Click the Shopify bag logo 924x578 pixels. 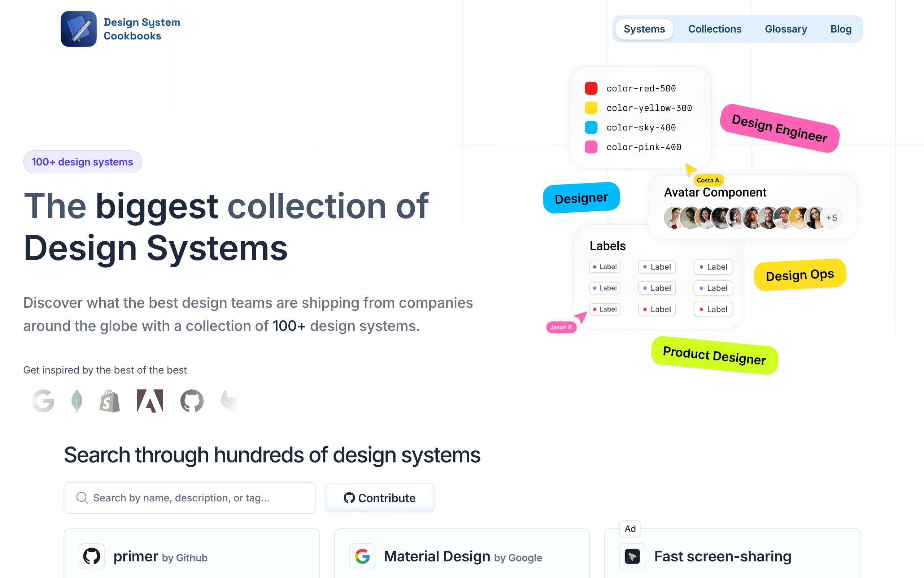pos(110,401)
